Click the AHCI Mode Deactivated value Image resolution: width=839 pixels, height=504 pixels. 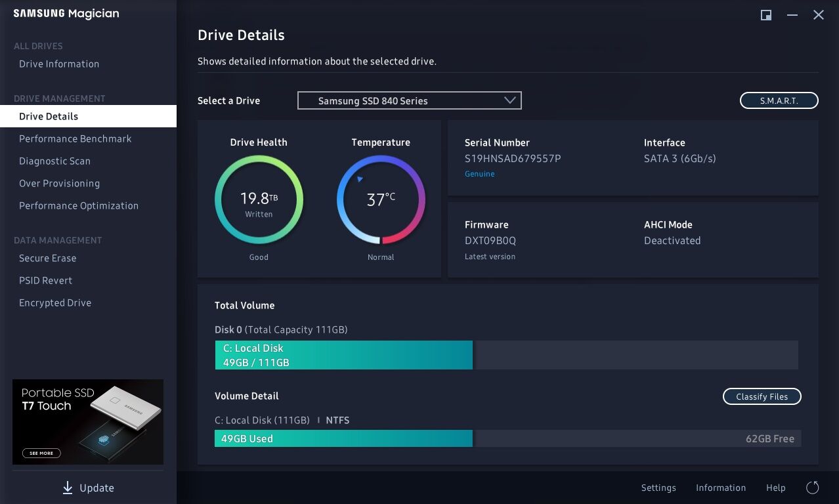(x=672, y=240)
